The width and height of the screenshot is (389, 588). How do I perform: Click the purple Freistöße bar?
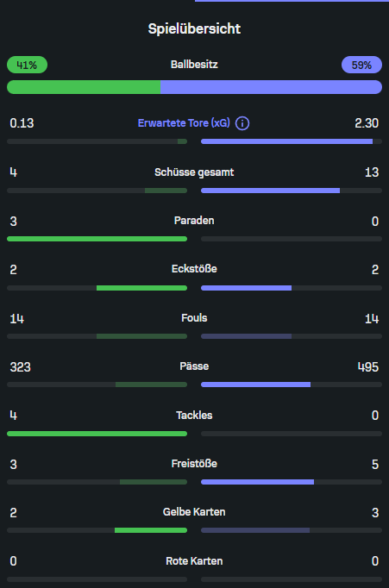(257, 482)
